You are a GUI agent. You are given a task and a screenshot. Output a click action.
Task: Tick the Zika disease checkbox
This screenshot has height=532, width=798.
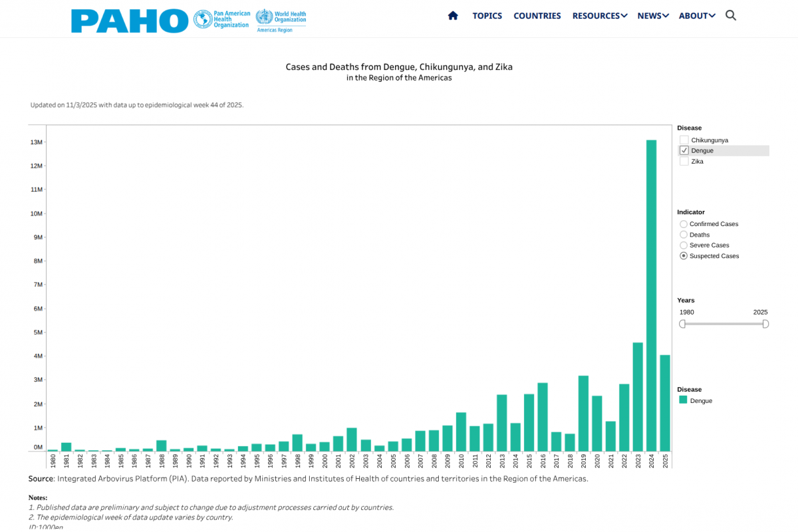(684, 162)
